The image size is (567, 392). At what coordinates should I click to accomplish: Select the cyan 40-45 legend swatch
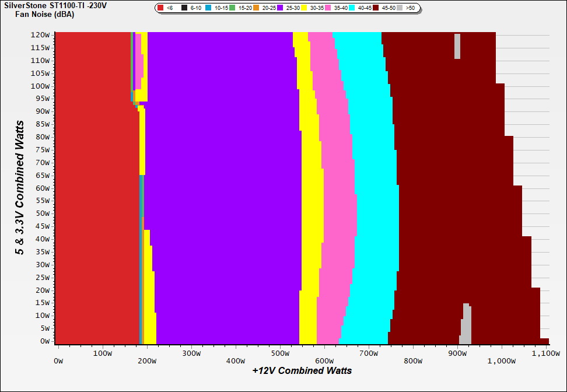[353, 8]
